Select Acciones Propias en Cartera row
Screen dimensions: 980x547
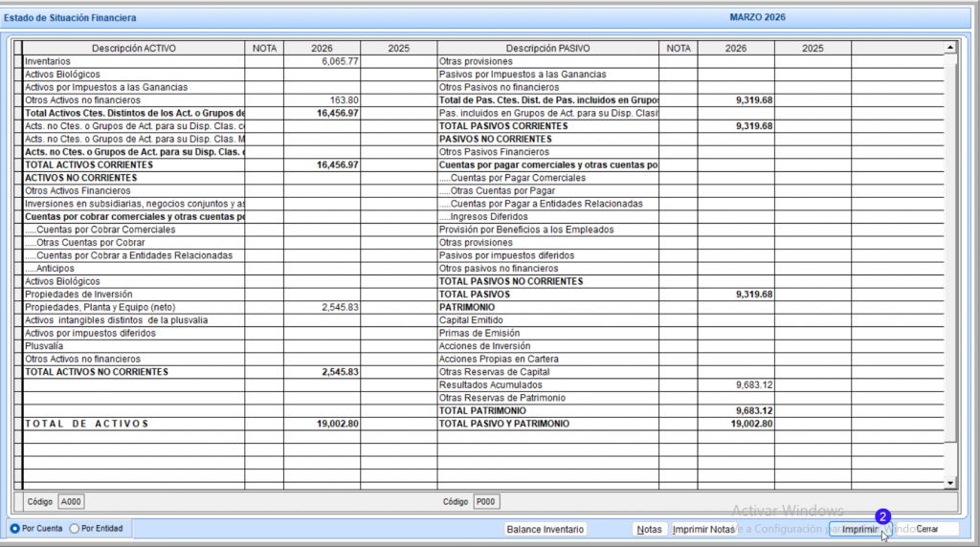click(548, 359)
